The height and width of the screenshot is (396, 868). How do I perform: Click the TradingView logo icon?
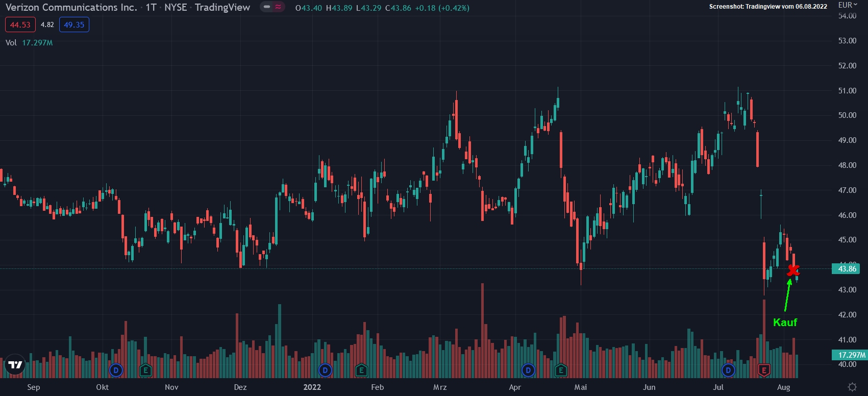click(15, 364)
